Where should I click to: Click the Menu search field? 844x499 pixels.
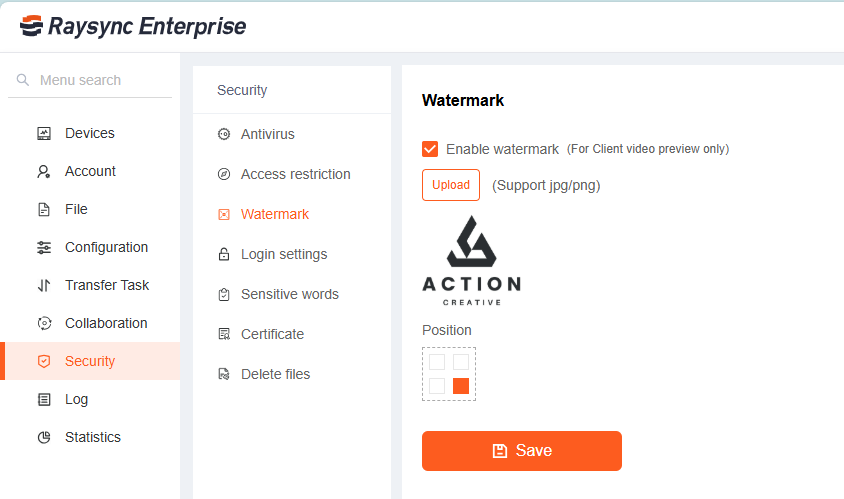(x=95, y=80)
